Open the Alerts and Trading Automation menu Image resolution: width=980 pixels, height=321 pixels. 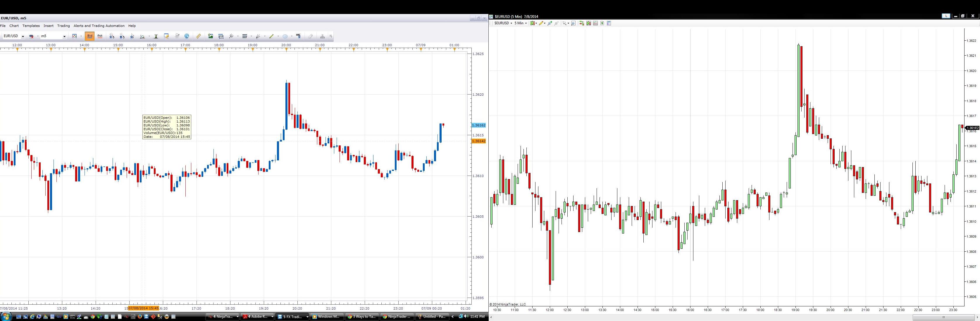pos(99,26)
